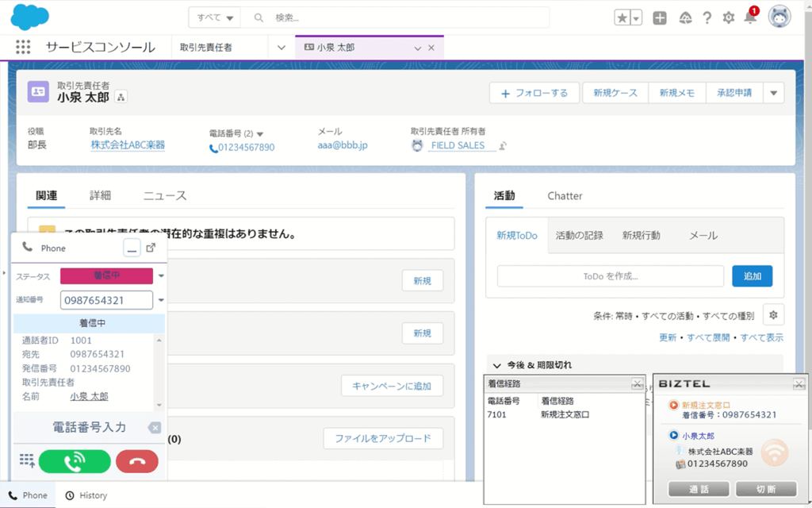Viewport: 812px width, 508px height.
Task: Click the global create plus icon
Action: coord(660,17)
